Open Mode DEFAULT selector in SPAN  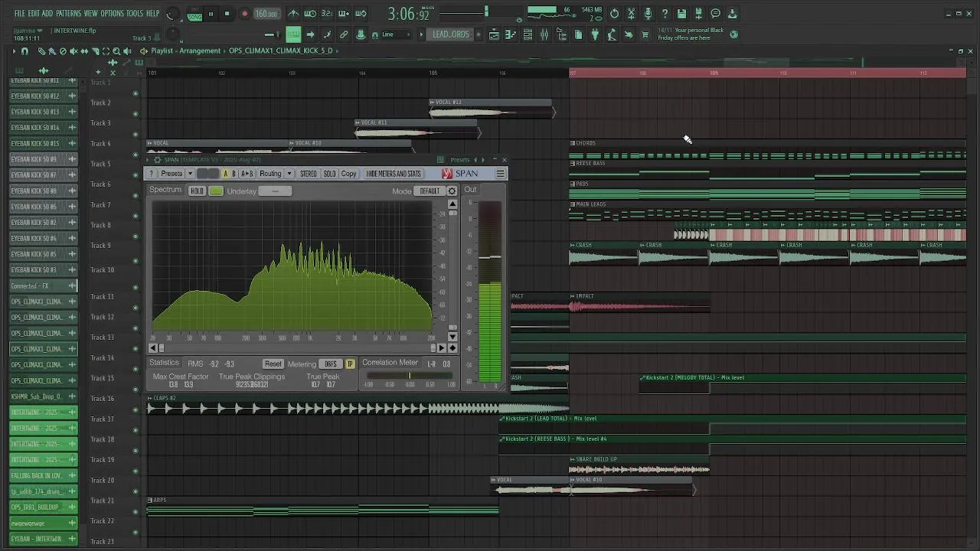430,191
